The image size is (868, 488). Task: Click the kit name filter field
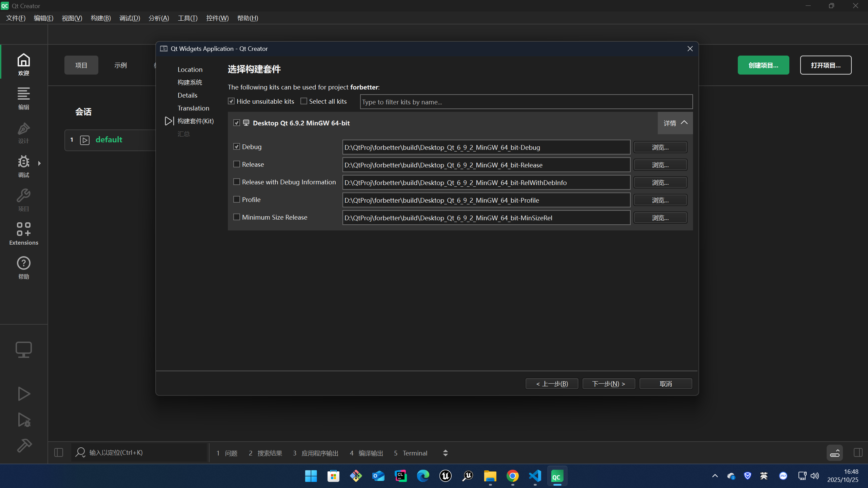point(526,102)
